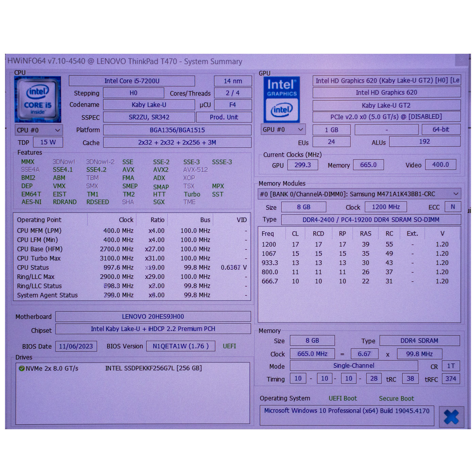The image size is (476, 476).
Task: Select the 666.7 frequency timing row
Action: click(x=359, y=281)
